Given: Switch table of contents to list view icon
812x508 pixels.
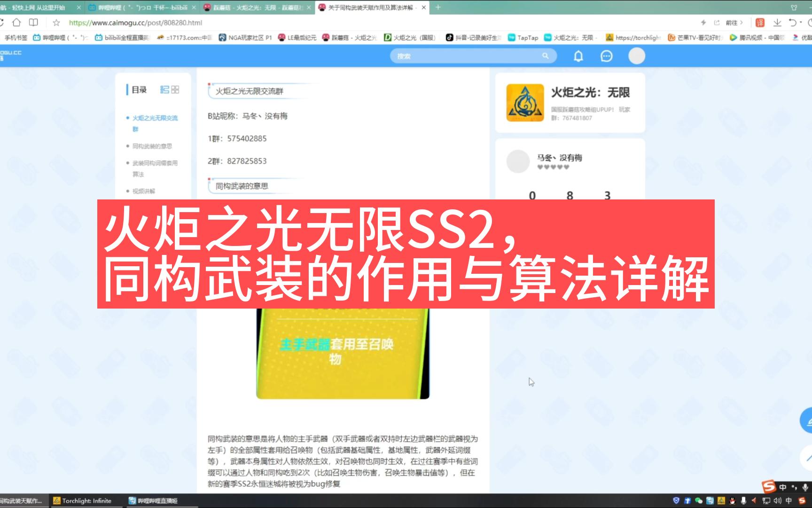Looking at the screenshot, I should tap(164, 89).
